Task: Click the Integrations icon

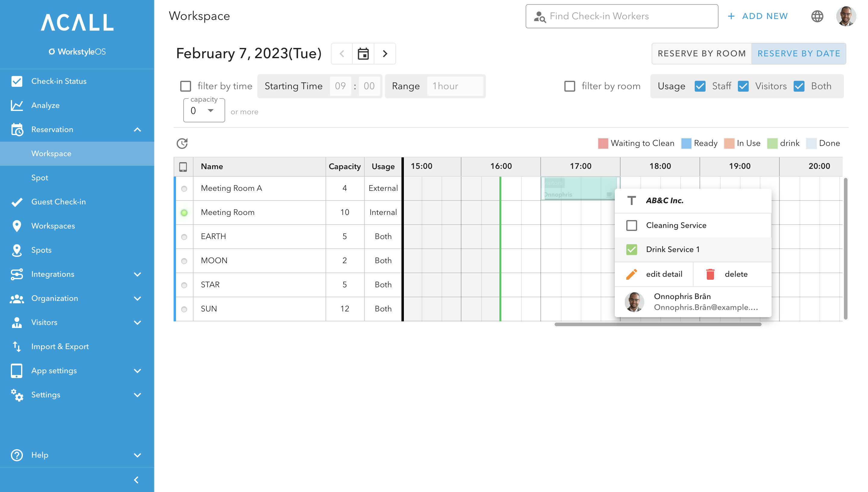Action: (17, 274)
